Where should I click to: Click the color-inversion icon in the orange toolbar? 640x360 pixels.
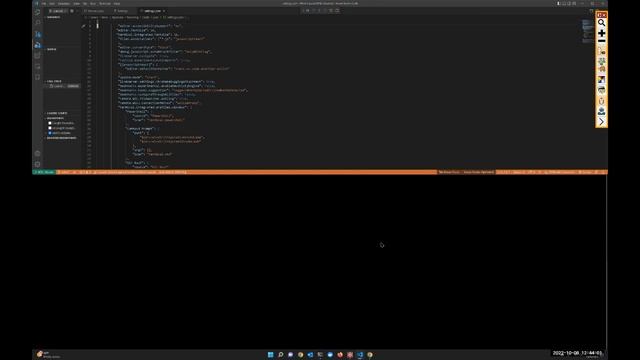pos(602,80)
